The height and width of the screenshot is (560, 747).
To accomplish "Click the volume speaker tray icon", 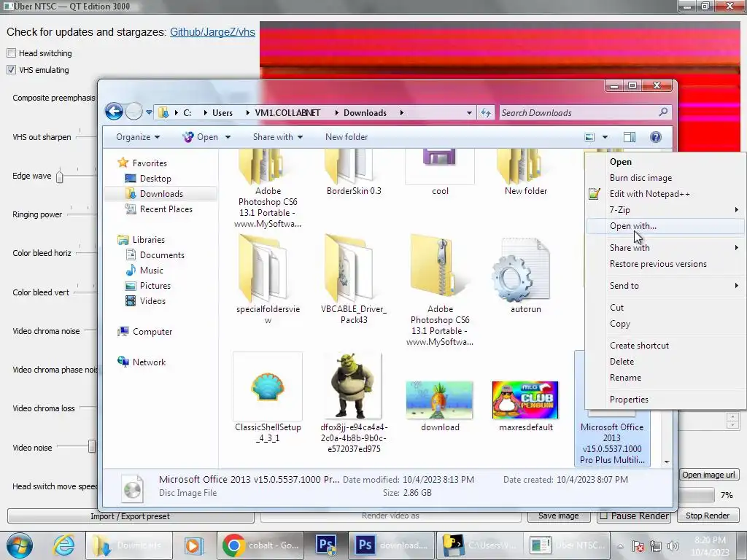I will point(673,546).
